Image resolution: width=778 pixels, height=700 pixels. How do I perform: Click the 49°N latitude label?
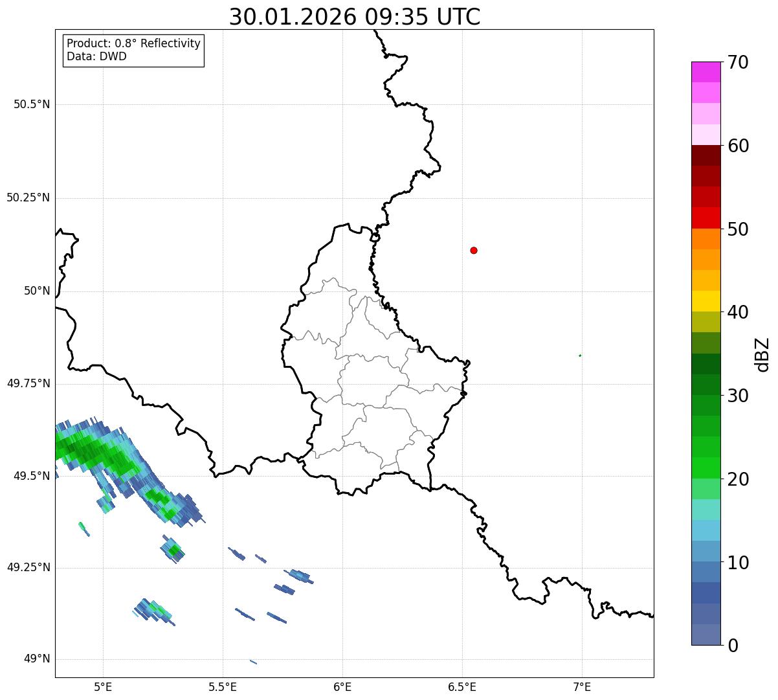pos(37,659)
